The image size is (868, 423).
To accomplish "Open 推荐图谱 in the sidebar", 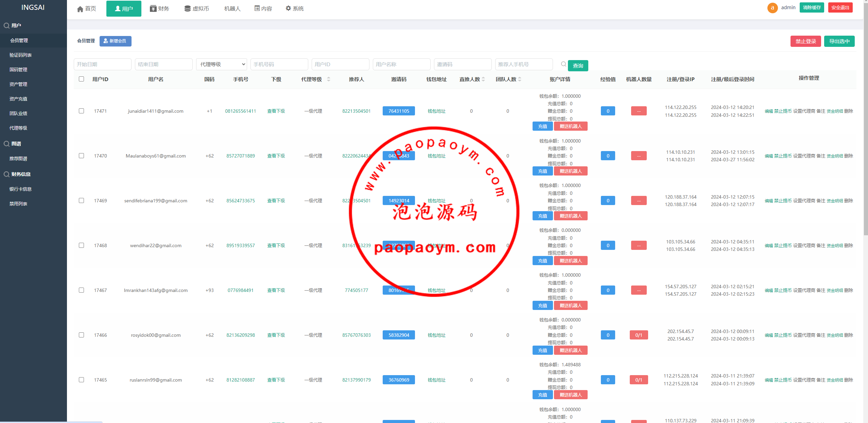I will click(x=18, y=159).
